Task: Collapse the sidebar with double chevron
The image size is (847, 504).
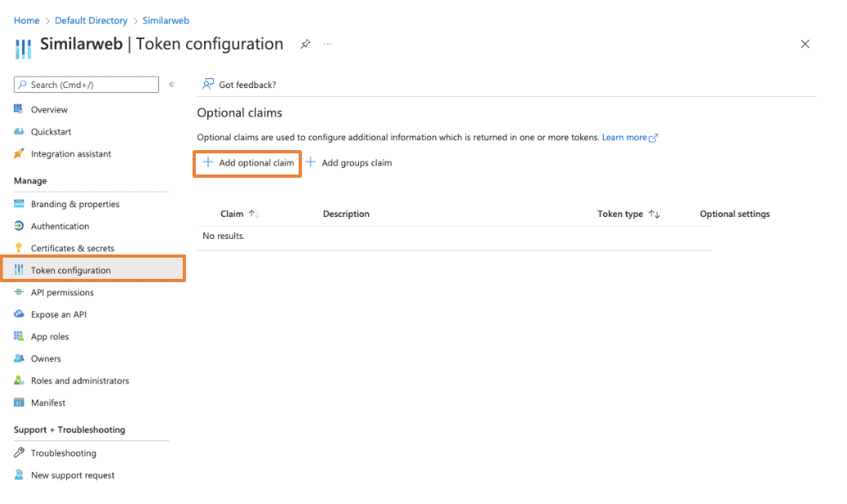Action: click(x=171, y=85)
